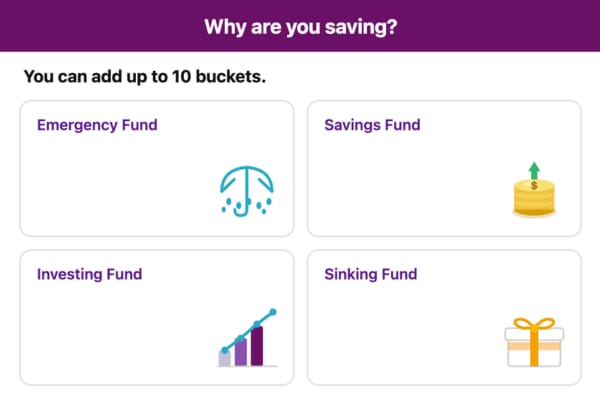
Task: Click the "You can add up to 10 buckets" text
Action: [x=144, y=76]
